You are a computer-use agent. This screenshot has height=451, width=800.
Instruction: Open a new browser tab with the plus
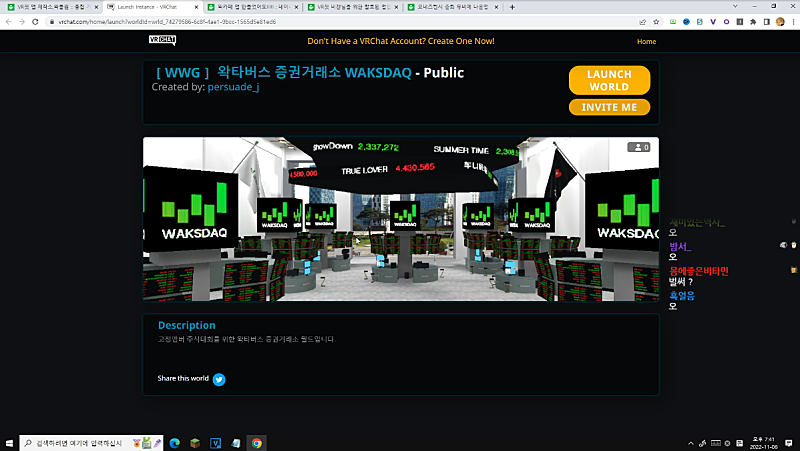pos(512,7)
